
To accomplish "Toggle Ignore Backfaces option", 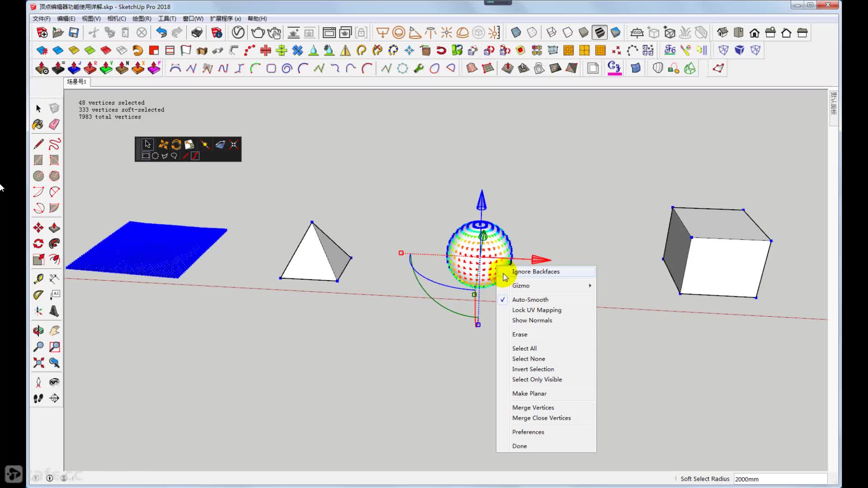I will (x=536, y=272).
